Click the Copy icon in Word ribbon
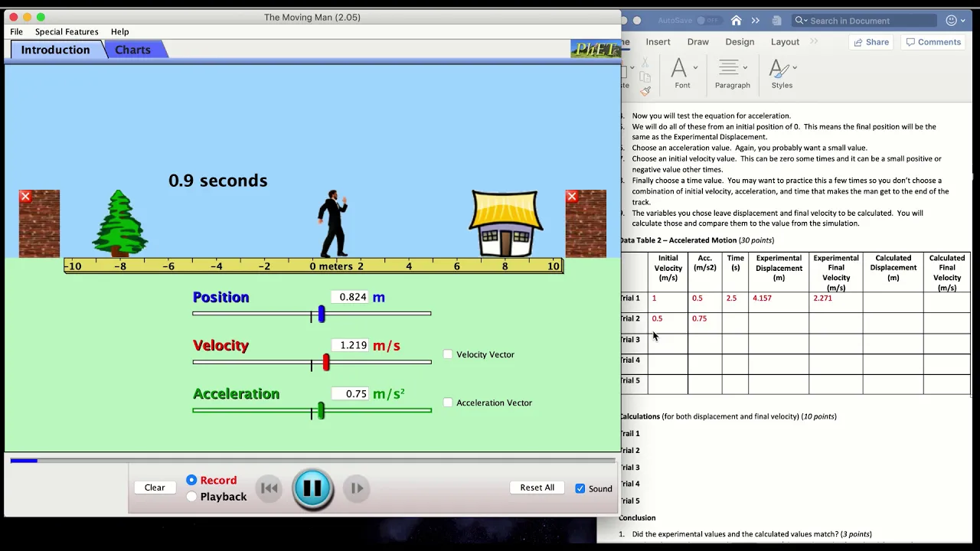This screenshot has width=980, height=551. tap(645, 77)
